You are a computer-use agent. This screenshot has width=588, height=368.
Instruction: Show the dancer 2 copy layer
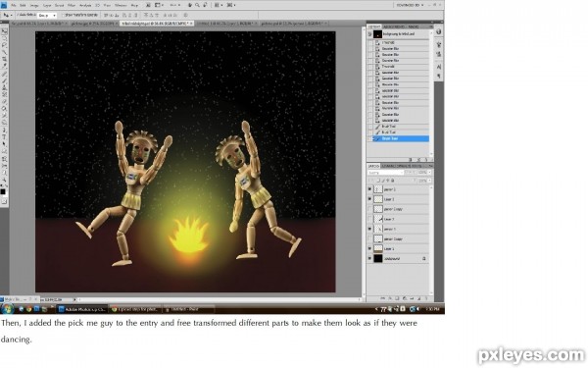click(x=370, y=209)
